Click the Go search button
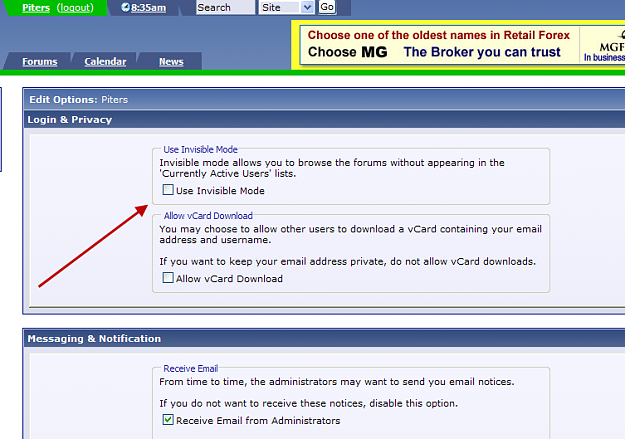625x439 pixels. click(327, 7)
